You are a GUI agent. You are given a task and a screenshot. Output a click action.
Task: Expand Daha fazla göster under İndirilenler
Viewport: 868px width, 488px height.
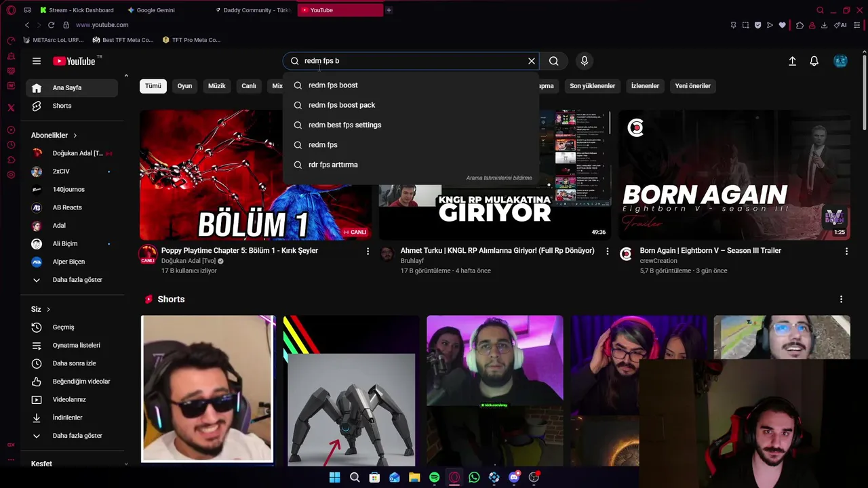pos(72,436)
